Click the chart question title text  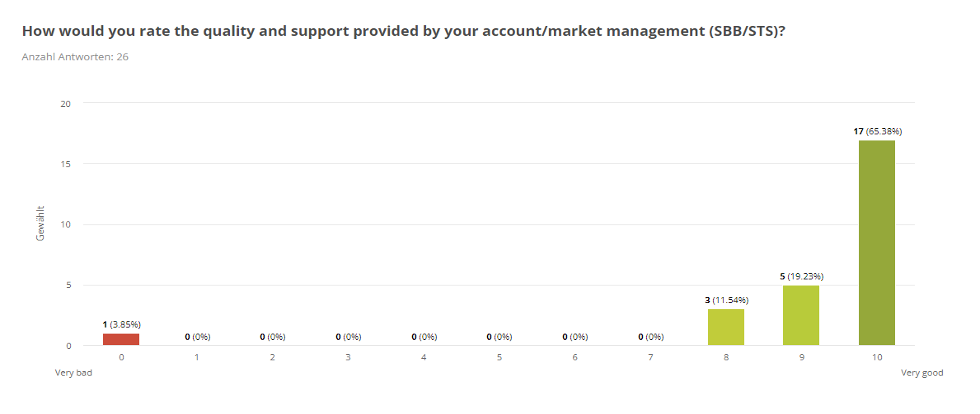(404, 31)
